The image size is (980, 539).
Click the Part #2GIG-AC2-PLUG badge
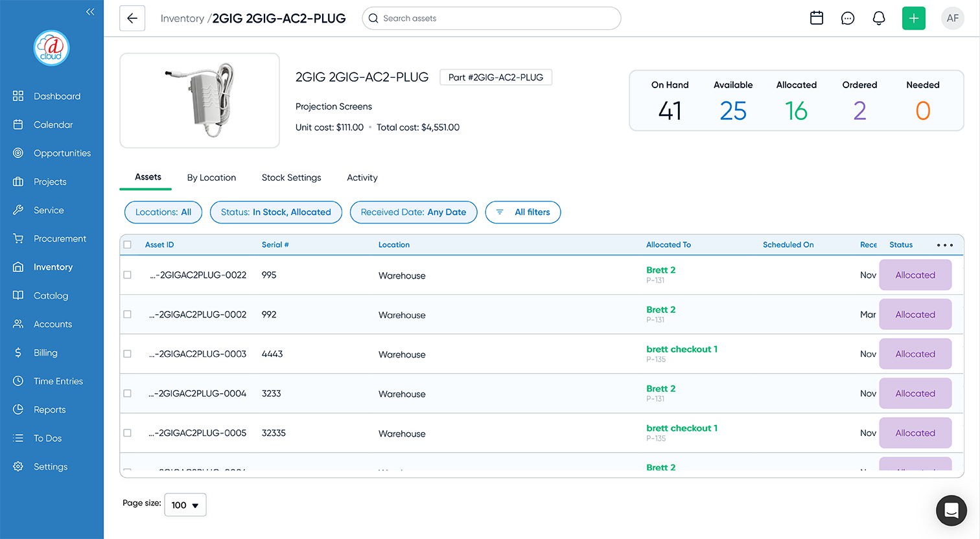click(496, 77)
